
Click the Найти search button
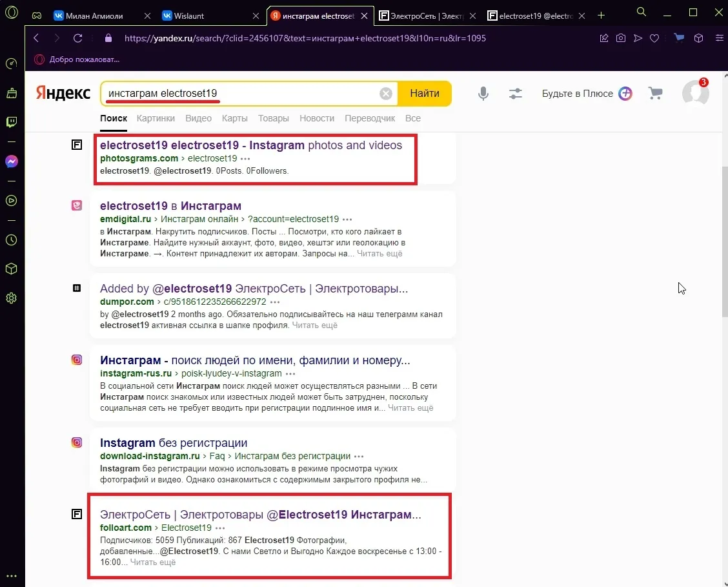point(425,94)
